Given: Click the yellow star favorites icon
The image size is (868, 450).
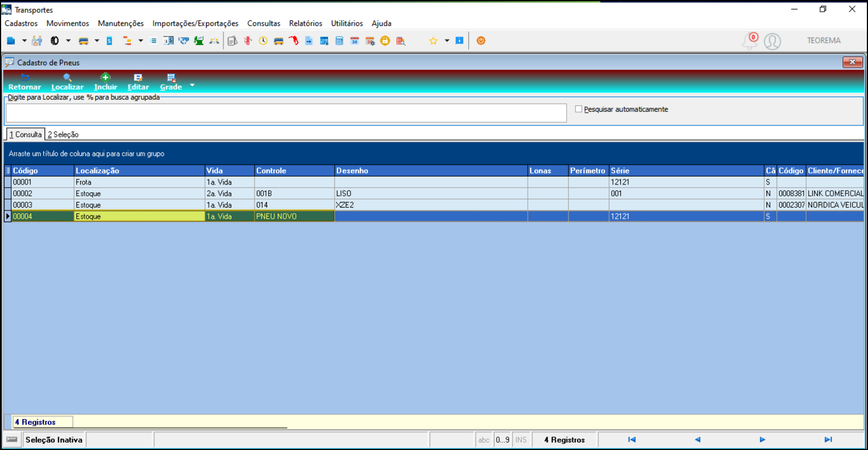Looking at the screenshot, I should click(433, 41).
